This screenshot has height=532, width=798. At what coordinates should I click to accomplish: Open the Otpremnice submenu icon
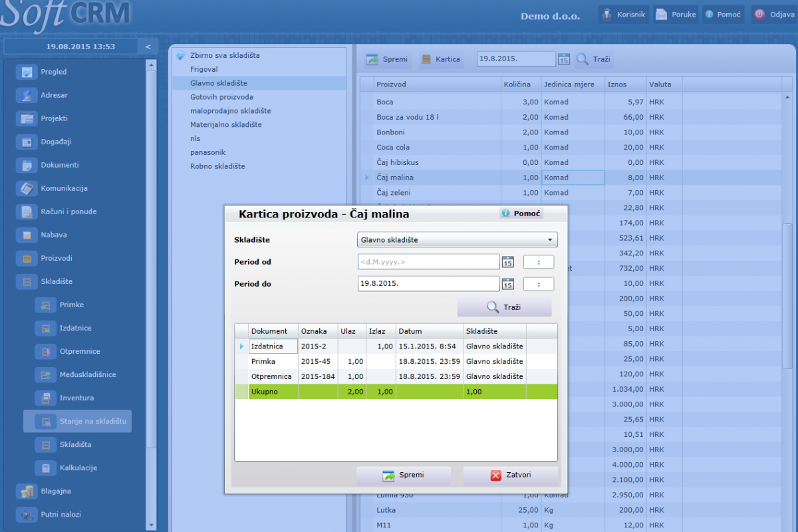pyautogui.click(x=45, y=351)
